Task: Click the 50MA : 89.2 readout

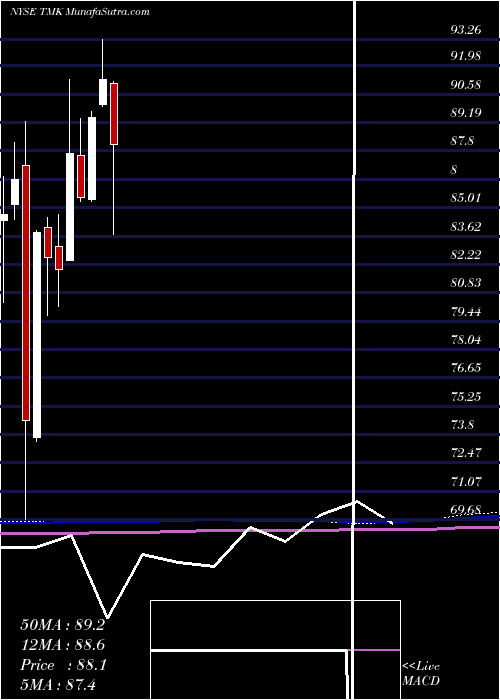Action: (x=63, y=625)
